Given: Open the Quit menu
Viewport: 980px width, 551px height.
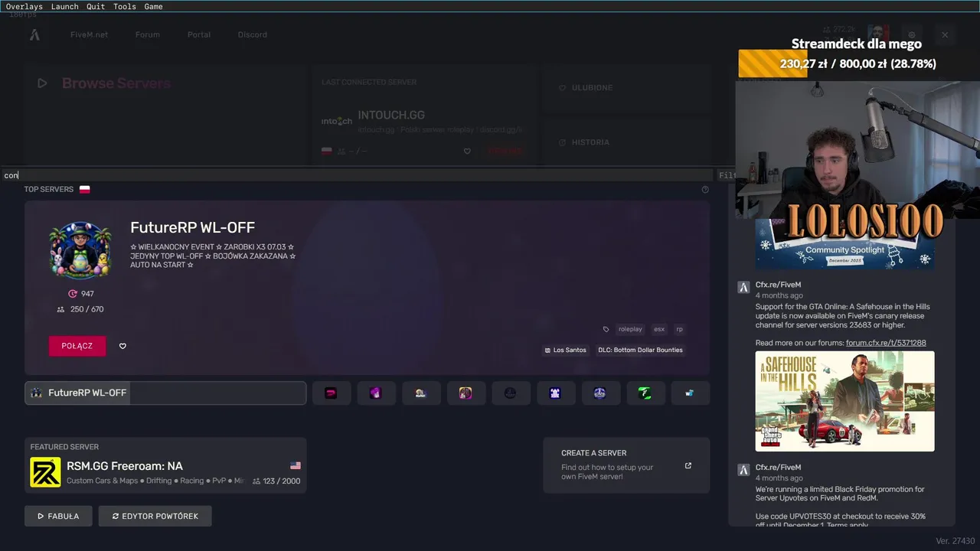Looking at the screenshot, I should [96, 6].
